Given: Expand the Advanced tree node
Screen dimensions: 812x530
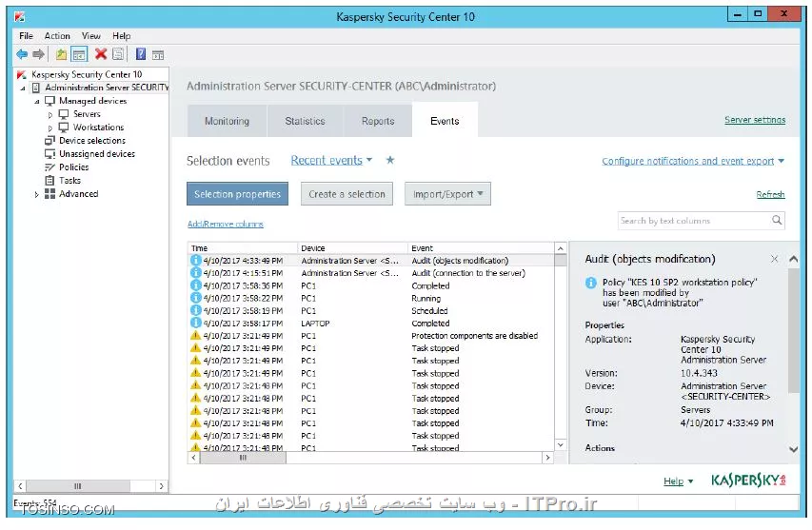Looking at the screenshot, I should click(36, 195).
